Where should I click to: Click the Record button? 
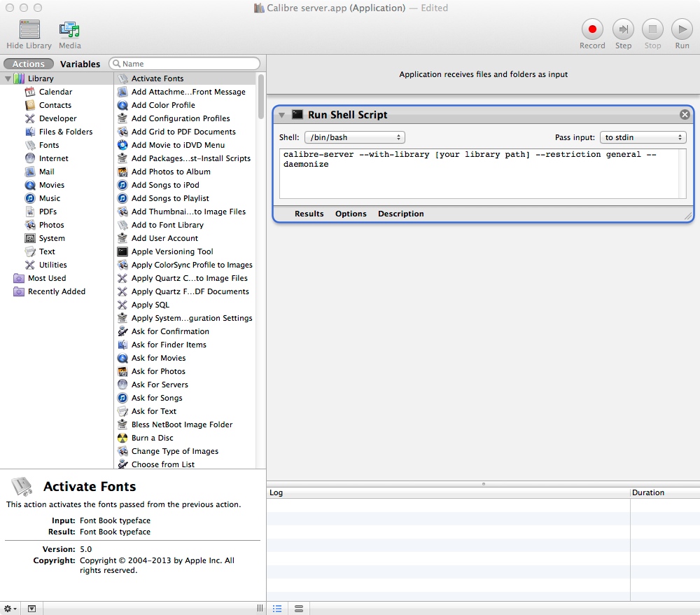click(592, 29)
